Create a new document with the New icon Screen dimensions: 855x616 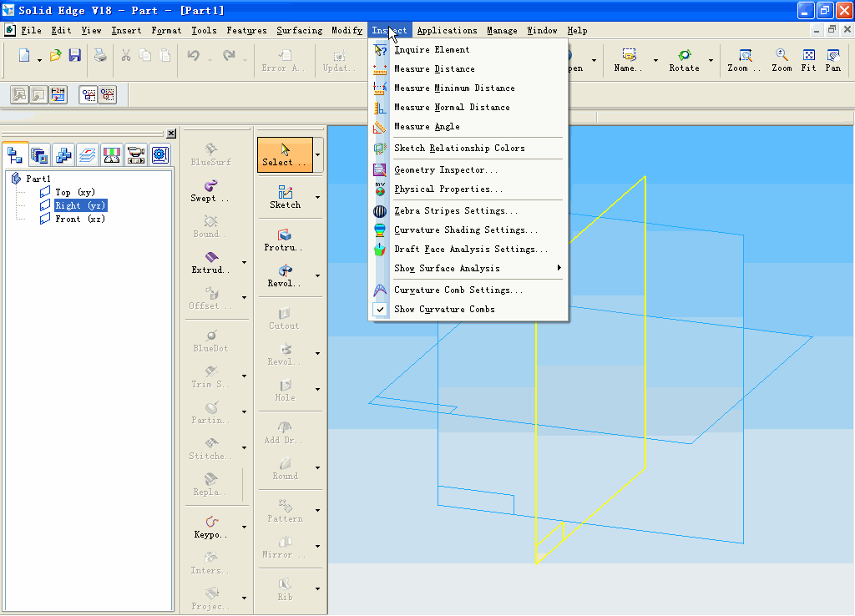click(24, 56)
